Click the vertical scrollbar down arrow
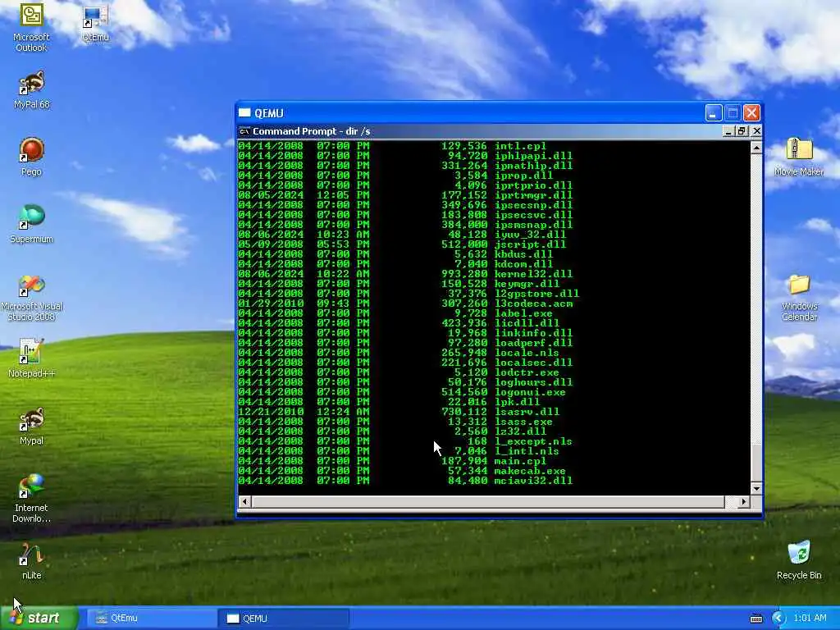840x630 pixels. [756, 488]
